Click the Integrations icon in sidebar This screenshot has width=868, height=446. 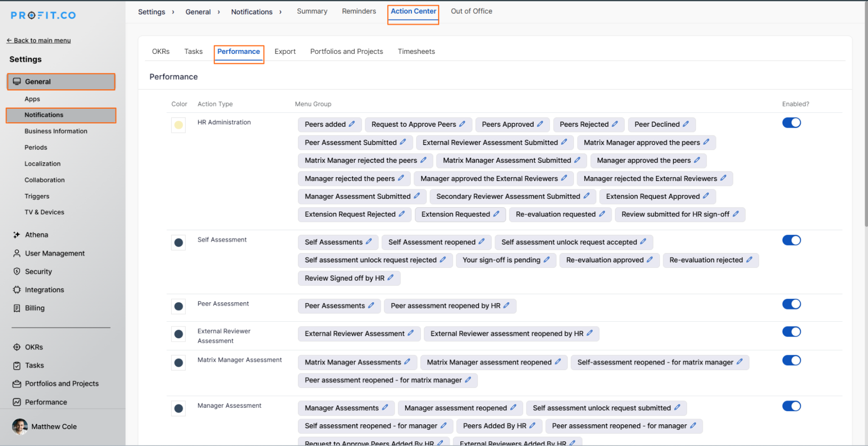pos(17,290)
